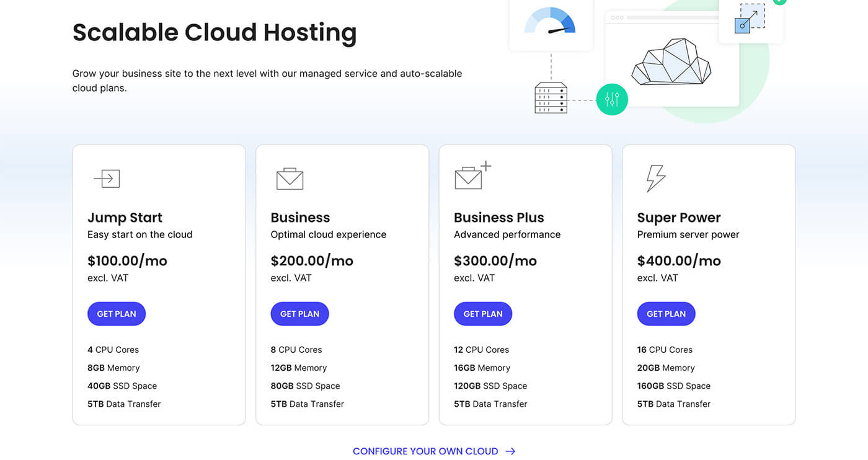Click '12GB Memory' feature

[299, 368]
